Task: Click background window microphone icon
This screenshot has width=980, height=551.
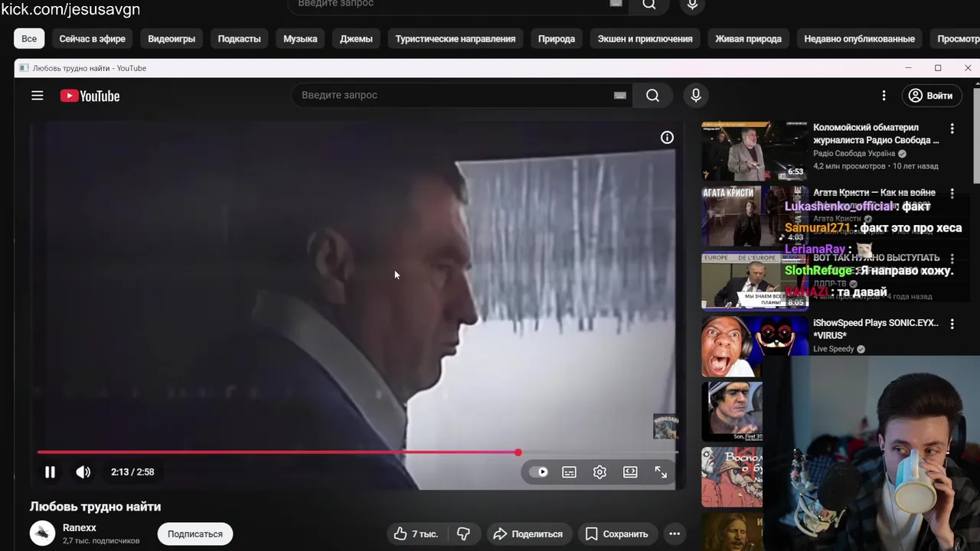Action: click(692, 5)
